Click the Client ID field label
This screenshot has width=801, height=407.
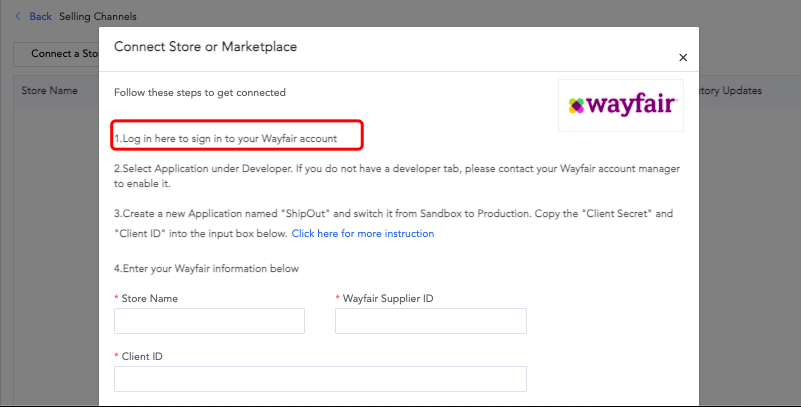pyautogui.click(x=142, y=356)
